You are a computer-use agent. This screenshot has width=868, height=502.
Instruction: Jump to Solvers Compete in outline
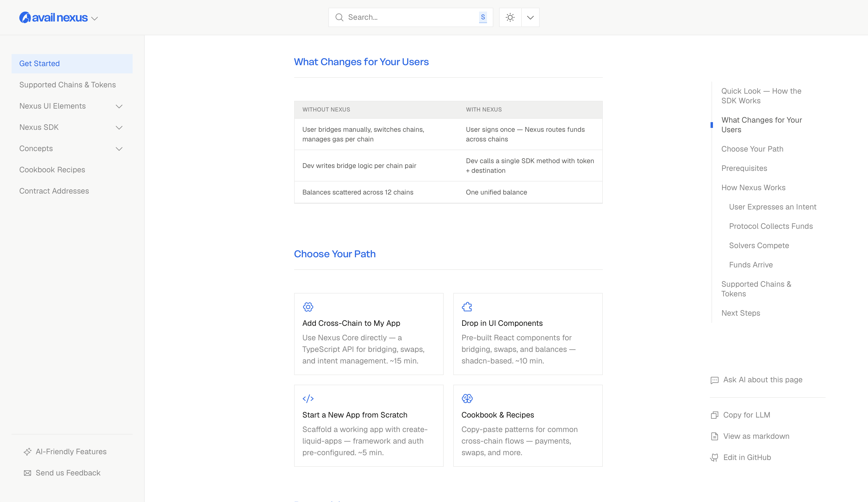click(x=759, y=245)
